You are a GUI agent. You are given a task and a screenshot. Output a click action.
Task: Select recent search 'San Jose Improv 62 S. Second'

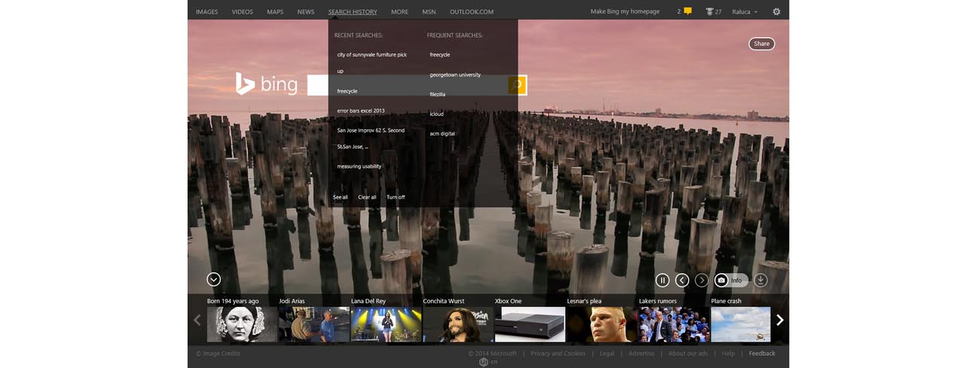click(x=371, y=138)
